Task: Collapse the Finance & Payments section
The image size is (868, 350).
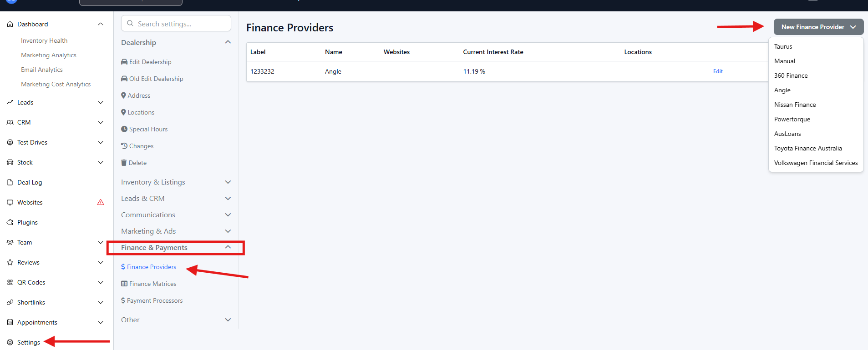Action: point(228,247)
